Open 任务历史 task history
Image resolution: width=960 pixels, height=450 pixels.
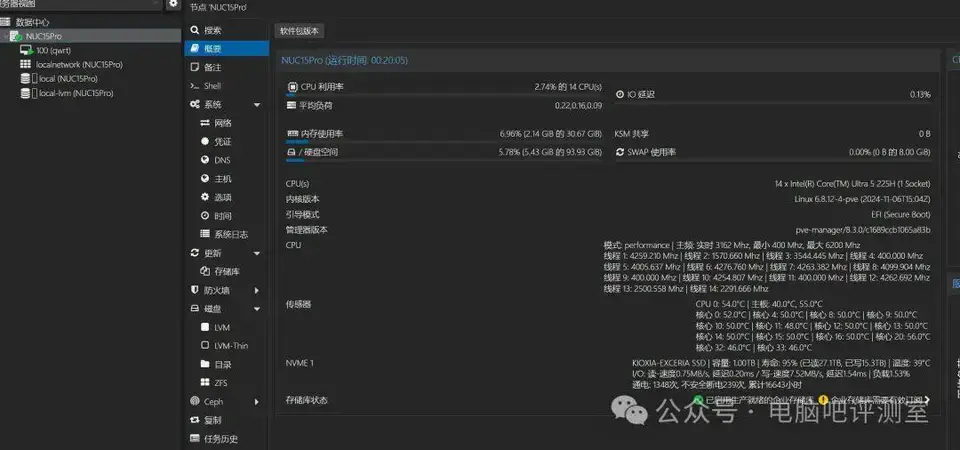click(x=222, y=438)
